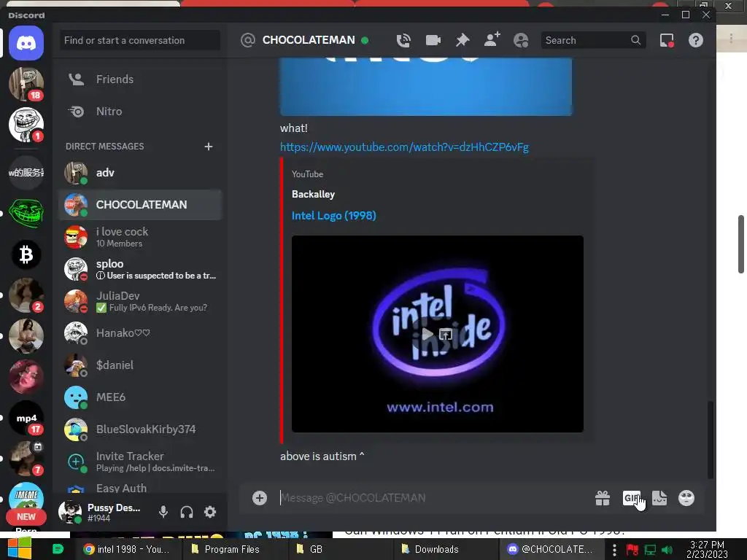Screen dimensions: 747x560
Task: Start a voice call with CHOCOLATEMAN
Action: click(x=403, y=41)
